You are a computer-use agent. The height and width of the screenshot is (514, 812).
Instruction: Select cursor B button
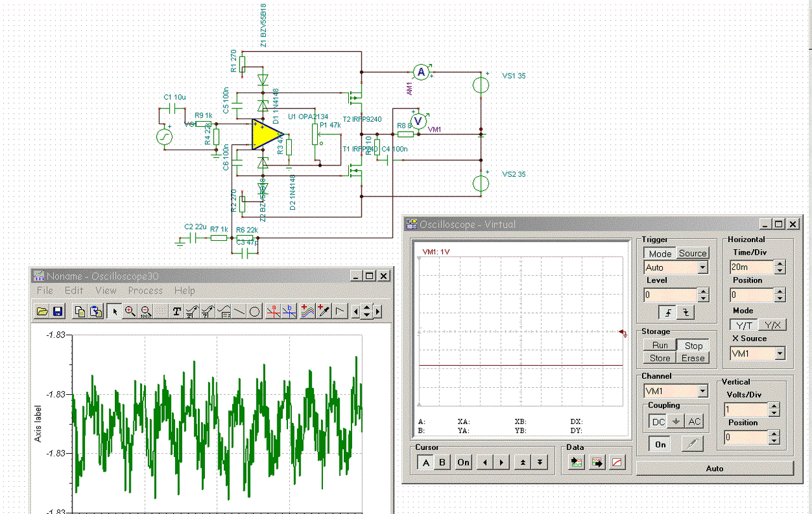point(443,462)
